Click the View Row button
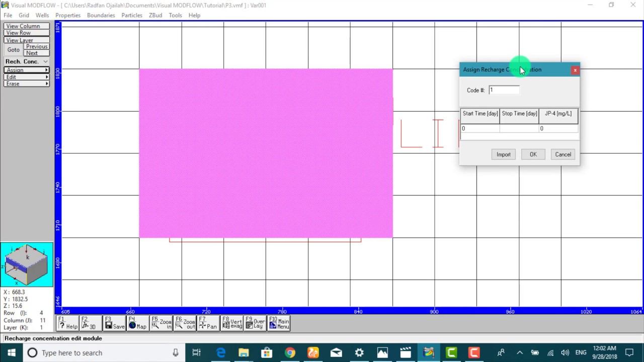644x362 pixels. [27, 33]
